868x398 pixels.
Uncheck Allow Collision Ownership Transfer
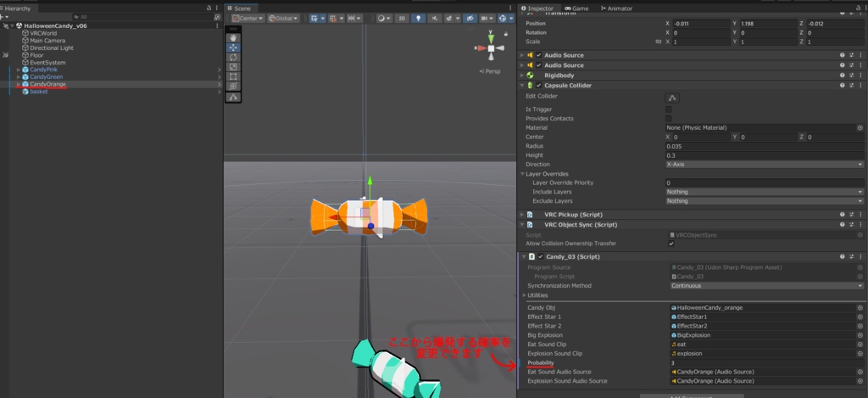[671, 244]
